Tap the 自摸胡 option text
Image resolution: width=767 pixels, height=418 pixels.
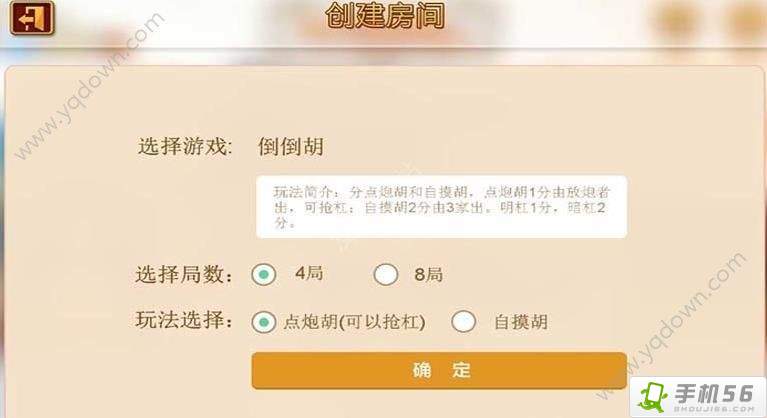point(521,322)
